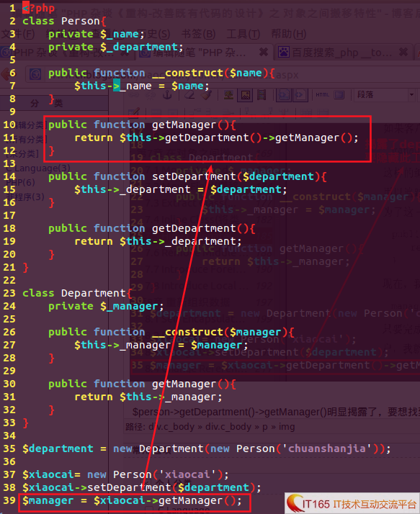The height and width of the screenshot is (514, 420).
Task: Close the 百度搜索_php browser tab
Action: click(403, 52)
